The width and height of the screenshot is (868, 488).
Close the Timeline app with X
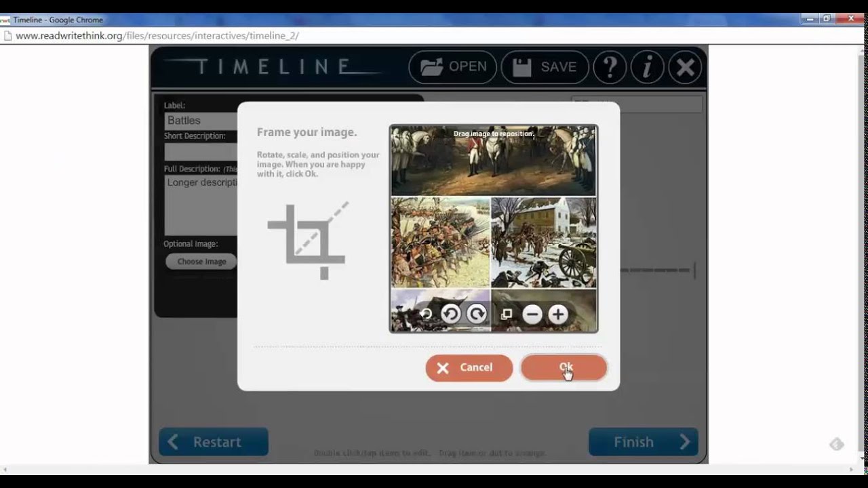point(685,67)
